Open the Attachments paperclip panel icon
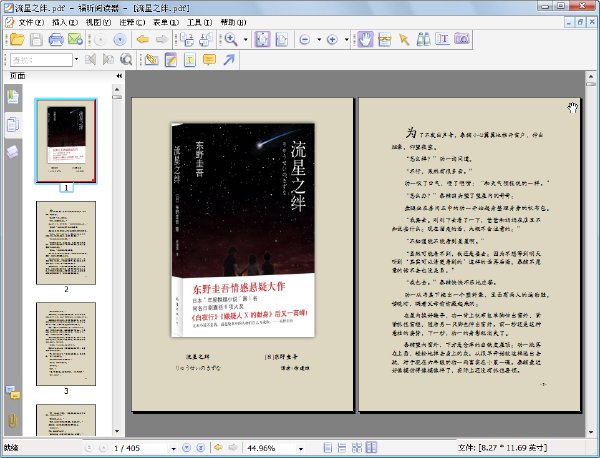Viewport: 600px width, 458px height. [x=12, y=421]
